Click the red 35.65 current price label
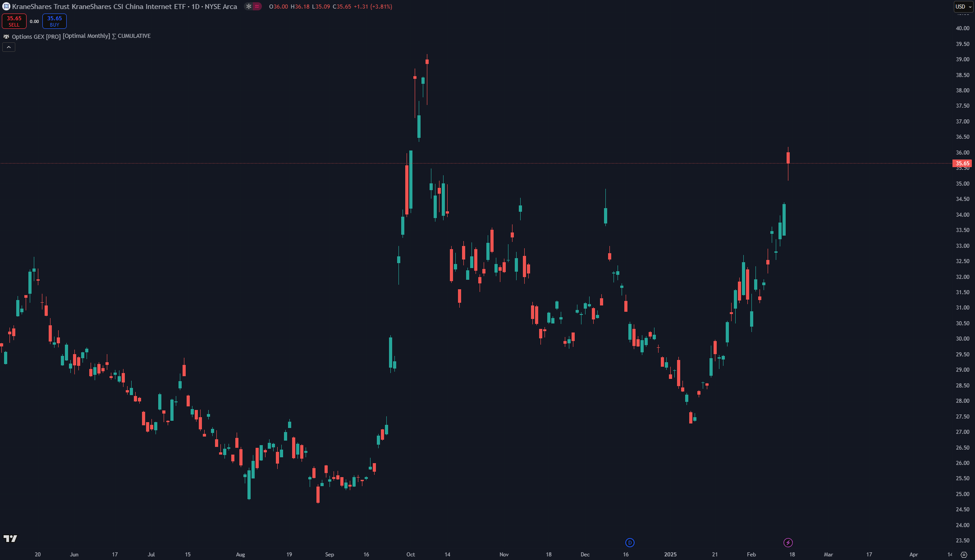Image resolution: width=975 pixels, height=560 pixels. (962, 164)
